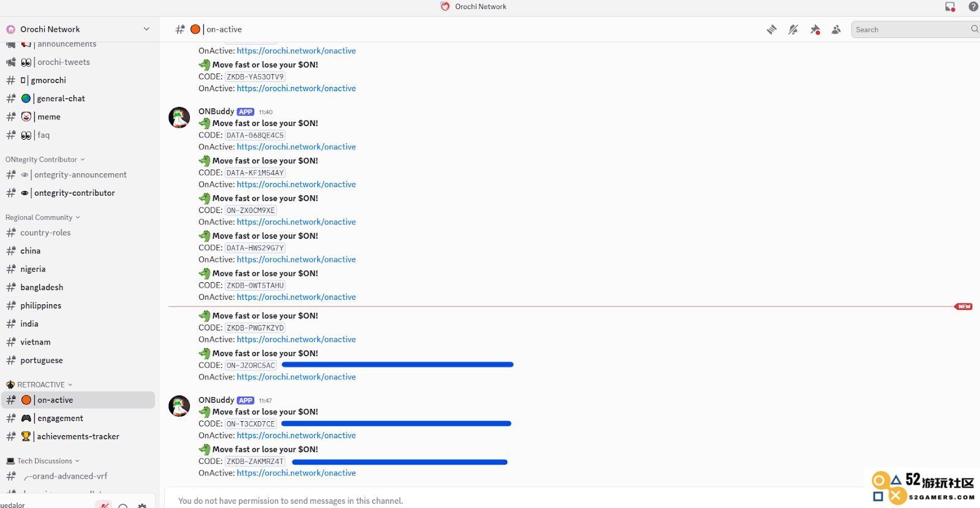
Task: Open onactive link below code ZKDB-0WT5TAHU
Action: tap(296, 297)
